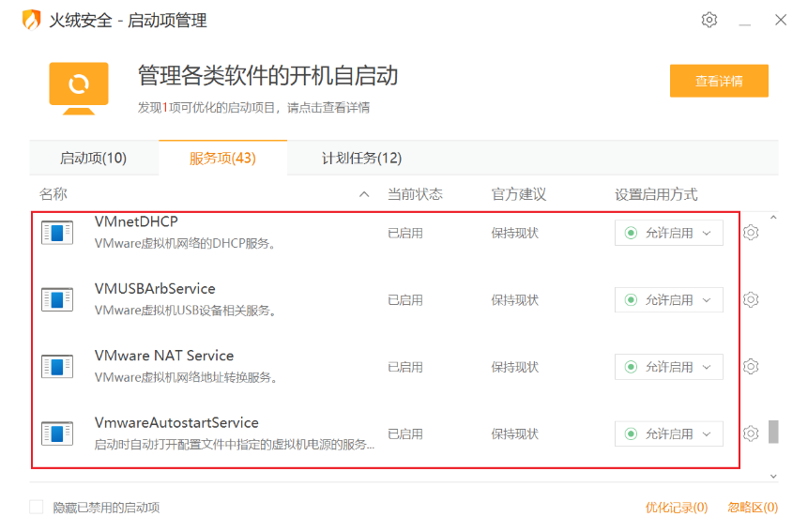Open gear options for VMware NAT Service row
The height and width of the screenshot is (532, 808).
[751, 367]
